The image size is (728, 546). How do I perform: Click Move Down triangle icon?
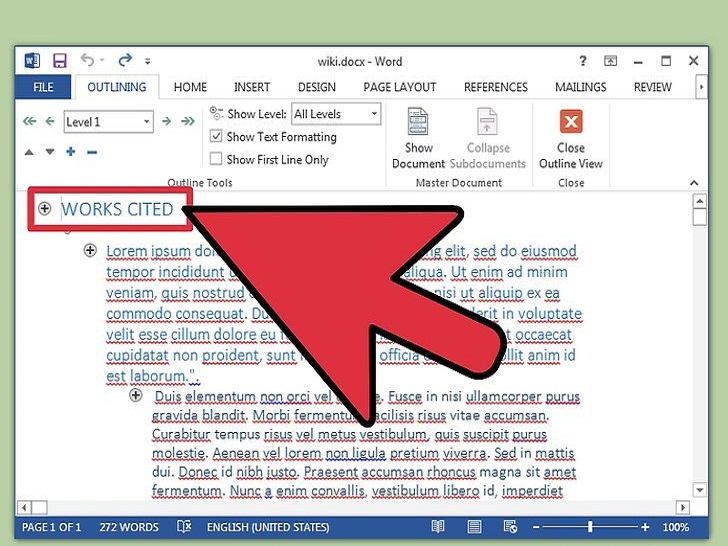point(50,152)
